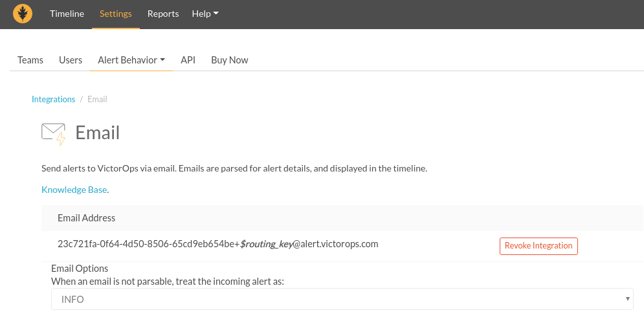Click the routing key email address text

pyautogui.click(x=217, y=244)
